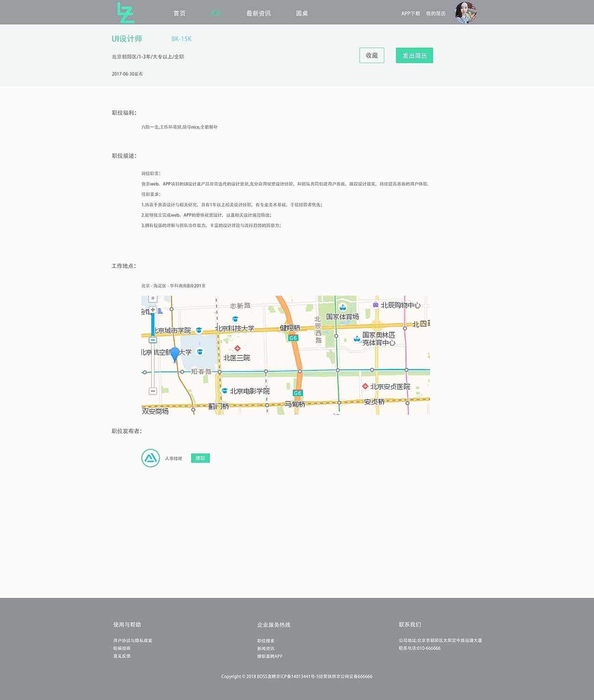Open the 撩职直聘APP footer link

click(x=270, y=656)
